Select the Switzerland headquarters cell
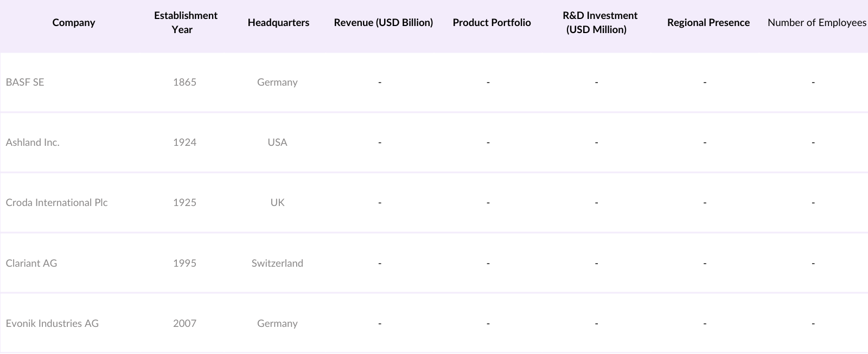 point(277,263)
